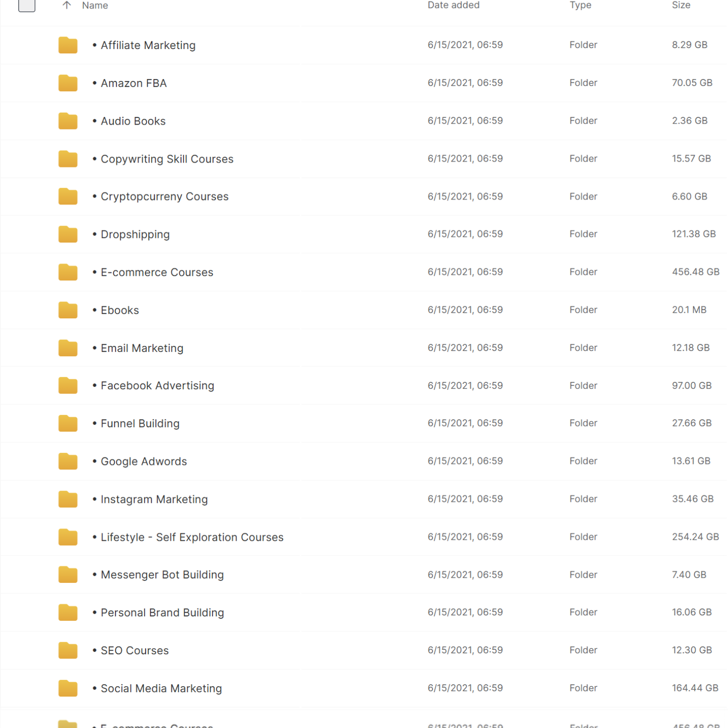This screenshot has width=728, height=728.
Task: Open the Google Adwords folder icon
Action: (68, 461)
